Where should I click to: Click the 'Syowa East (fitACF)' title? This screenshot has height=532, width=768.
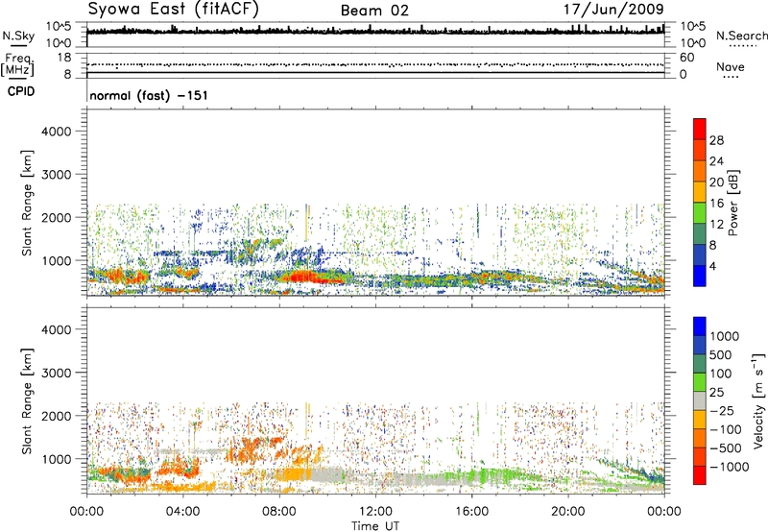tap(174, 10)
